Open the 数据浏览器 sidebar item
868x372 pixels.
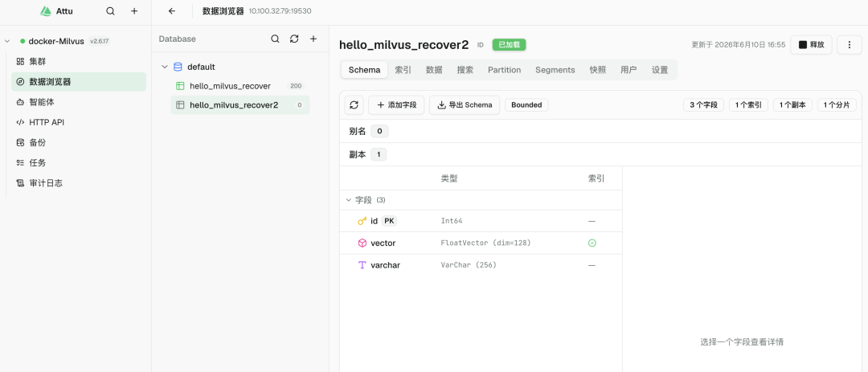79,82
